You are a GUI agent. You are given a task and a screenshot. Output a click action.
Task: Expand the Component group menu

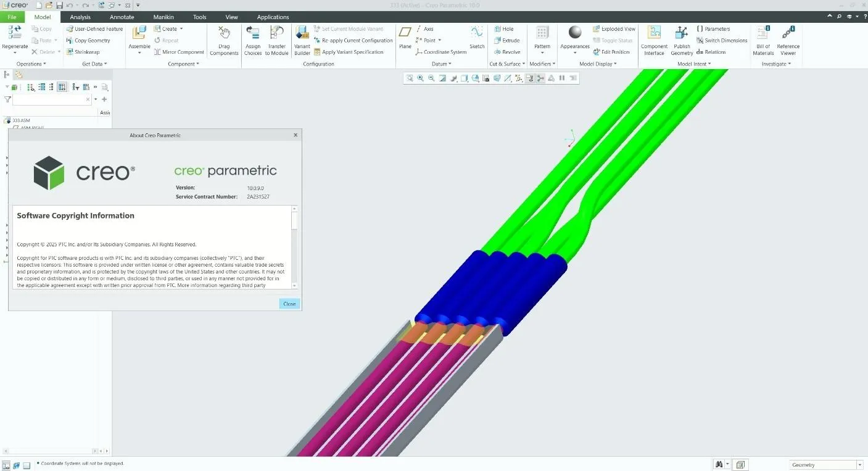(183, 64)
